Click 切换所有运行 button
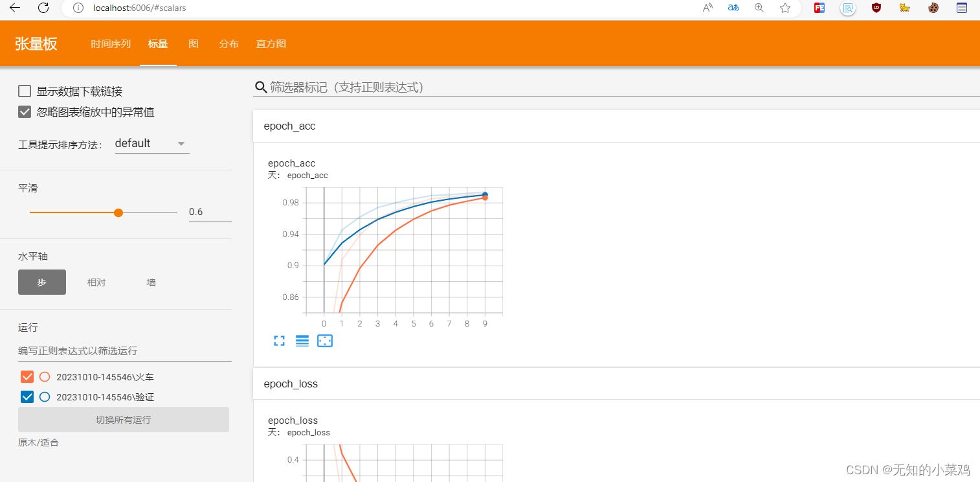Viewport: 980px width, 482px height. tap(124, 419)
